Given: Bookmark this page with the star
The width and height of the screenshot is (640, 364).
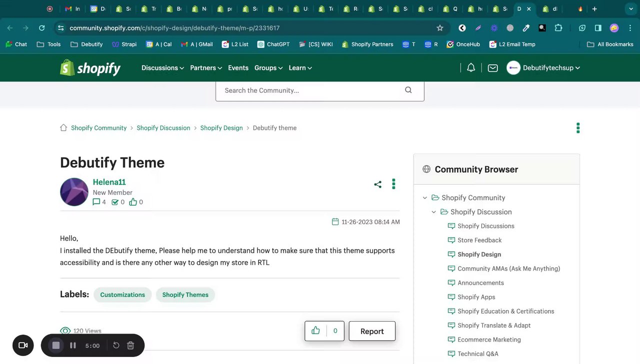Looking at the screenshot, I should coord(440,28).
